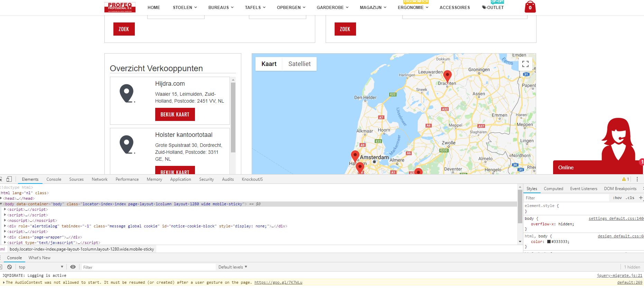Open the Accessoires menu item
Viewport: 644px width, 301px height.
[x=455, y=8]
